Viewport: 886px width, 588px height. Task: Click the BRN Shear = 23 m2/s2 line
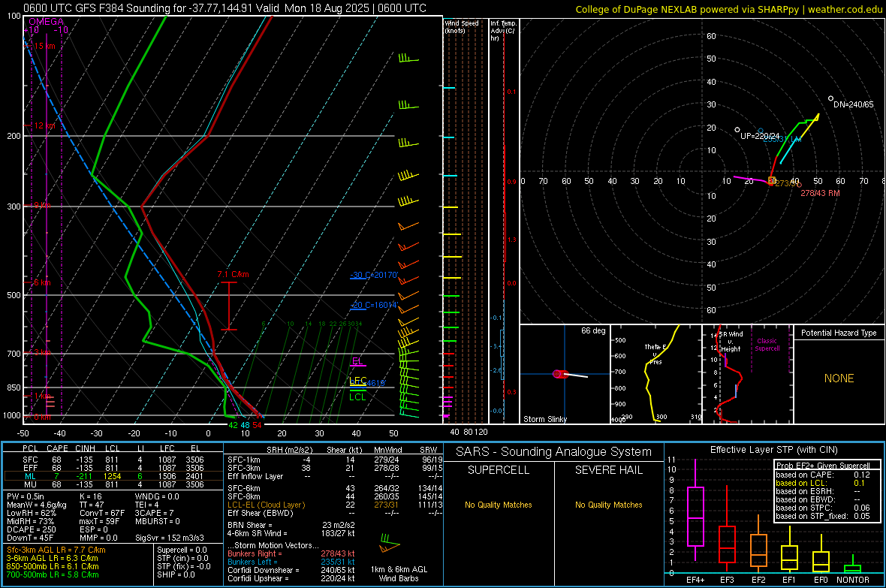[x=291, y=525]
